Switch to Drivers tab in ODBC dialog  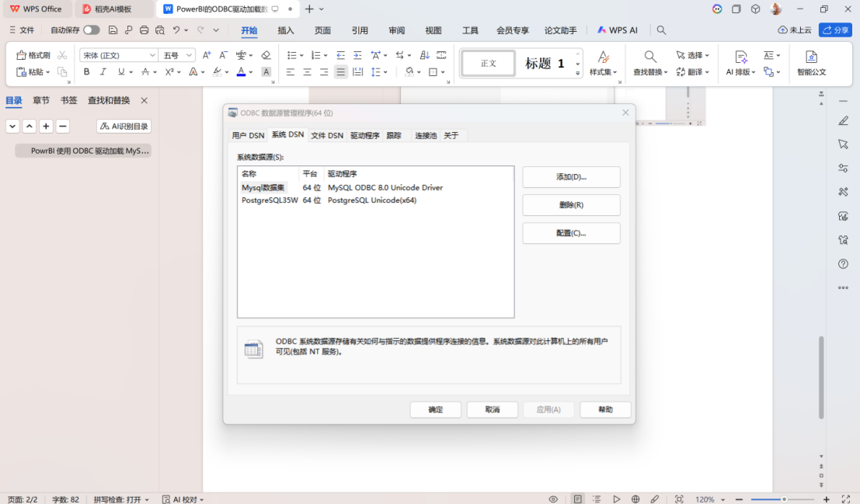pyautogui.click(x=364, y=135)
